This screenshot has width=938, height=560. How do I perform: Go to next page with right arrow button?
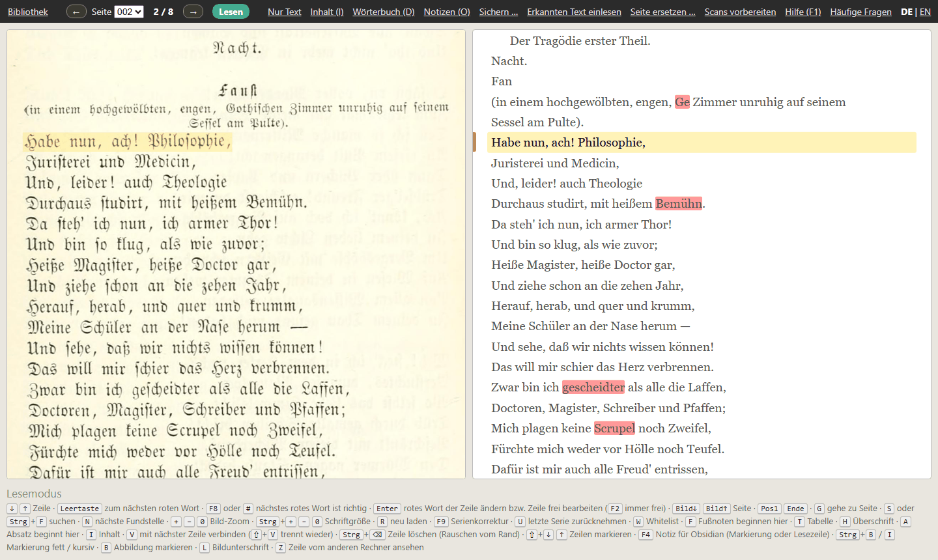pyautogui.click(x=193, y=12)
